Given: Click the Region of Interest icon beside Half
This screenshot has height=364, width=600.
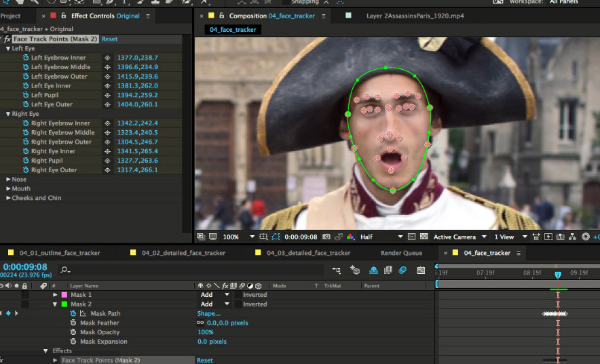Looking at the screenshot, I should point(411,237).
